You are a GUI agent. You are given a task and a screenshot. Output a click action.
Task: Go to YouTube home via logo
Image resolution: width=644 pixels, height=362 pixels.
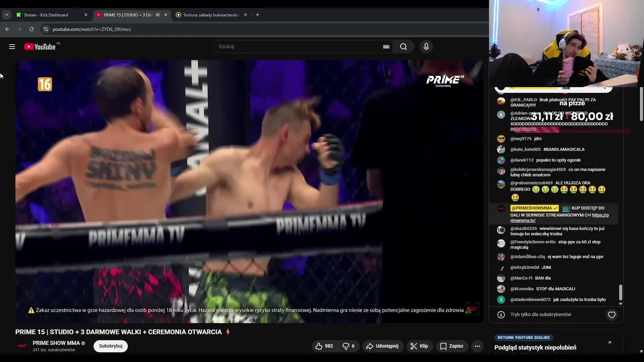tap(40, 47)
